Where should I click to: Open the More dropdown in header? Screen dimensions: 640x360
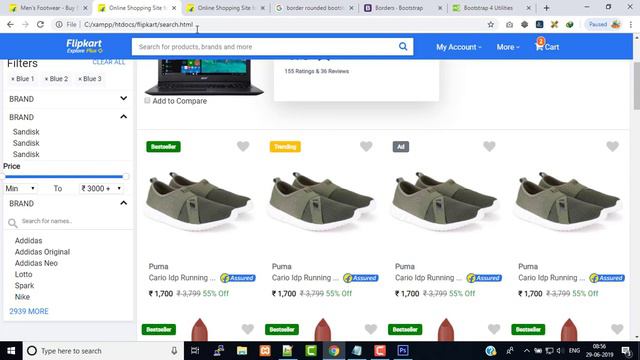point(508,47)
